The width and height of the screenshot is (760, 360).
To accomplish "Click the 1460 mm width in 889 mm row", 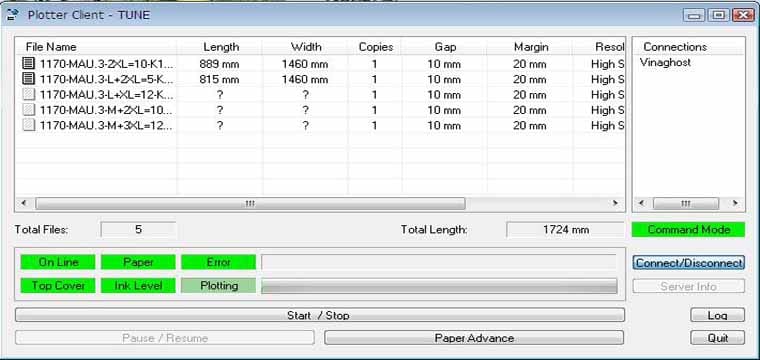I will 305,63.
